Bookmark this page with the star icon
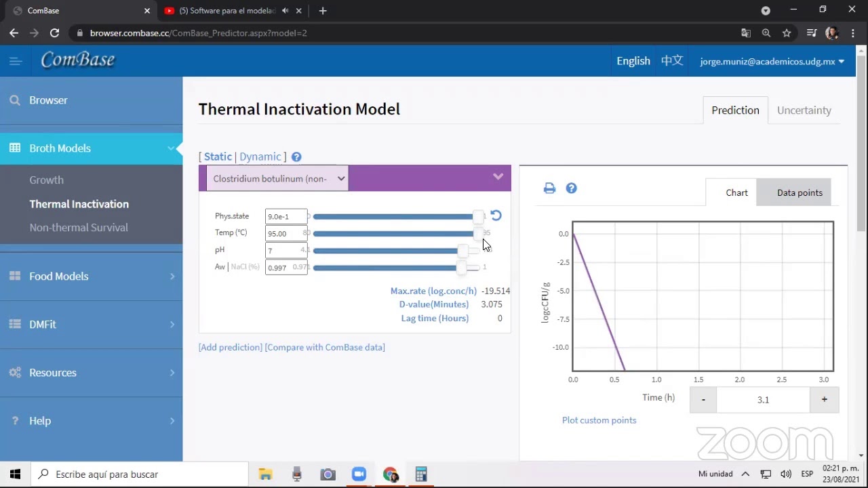 787,33
